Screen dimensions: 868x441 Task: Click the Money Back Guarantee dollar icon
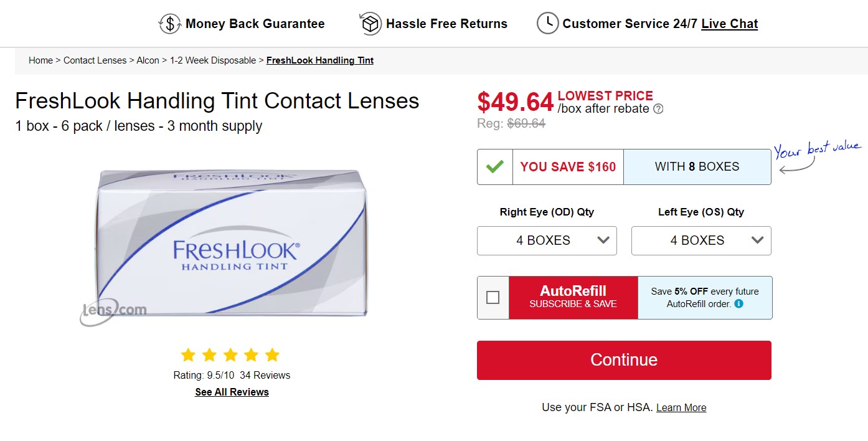pos(169,24)
